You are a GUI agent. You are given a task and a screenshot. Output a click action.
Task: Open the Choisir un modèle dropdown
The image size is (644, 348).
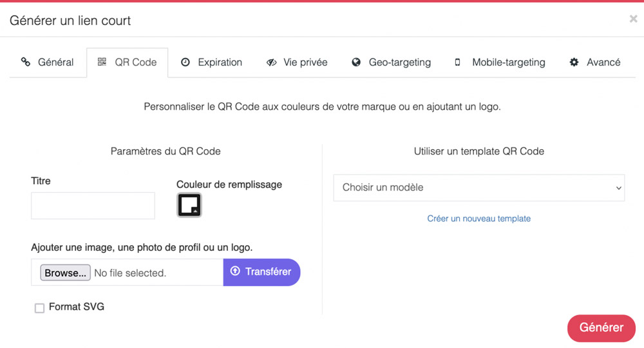click(x=479, y=188)
